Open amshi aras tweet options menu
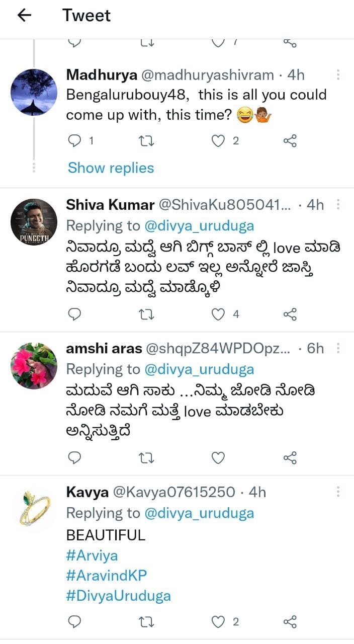This screenshot has height=644, width=354. pyautogui.click(x=338, y=348)
